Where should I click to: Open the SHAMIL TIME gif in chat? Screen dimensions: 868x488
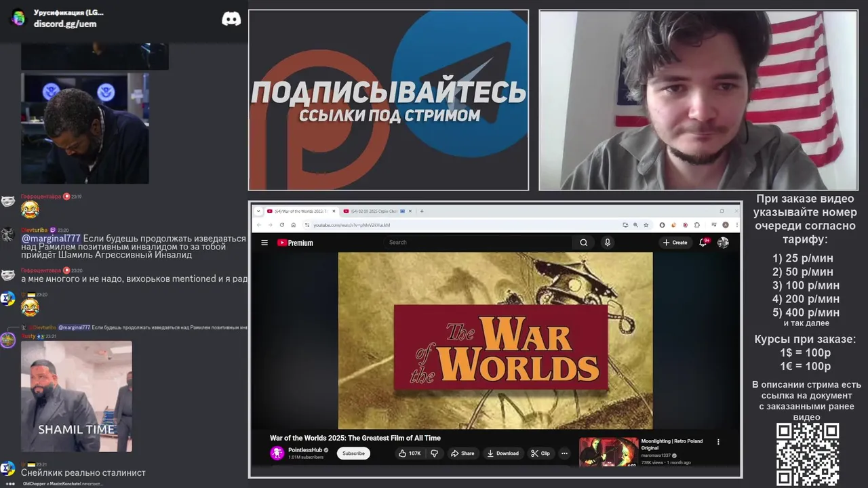[77, 396]
